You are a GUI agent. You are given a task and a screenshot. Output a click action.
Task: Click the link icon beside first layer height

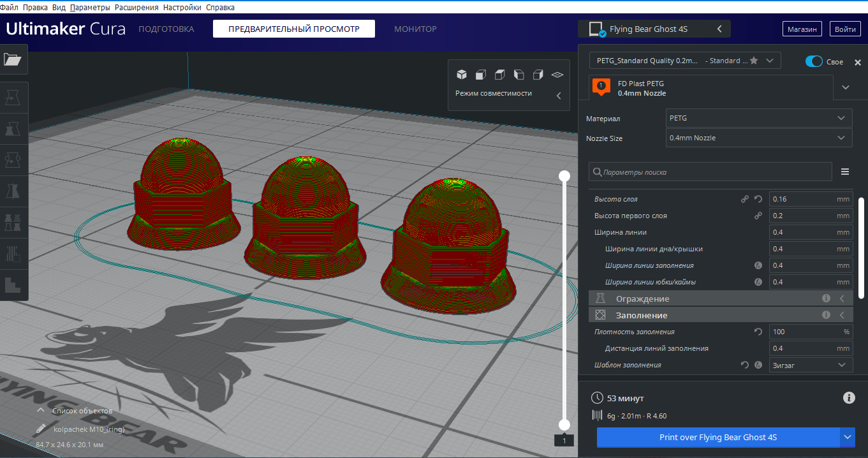pyautogui.click(x=758, y=216)
